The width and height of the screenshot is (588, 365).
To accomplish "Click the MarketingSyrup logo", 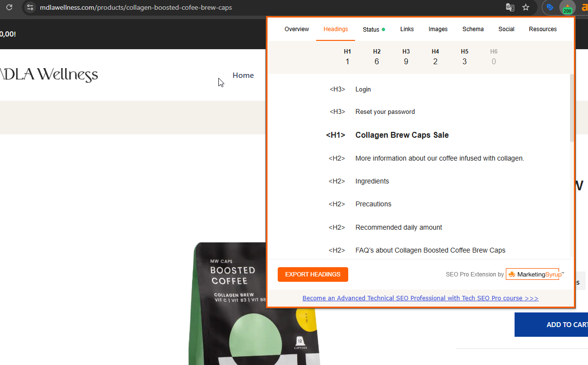I will pos(535,274).
